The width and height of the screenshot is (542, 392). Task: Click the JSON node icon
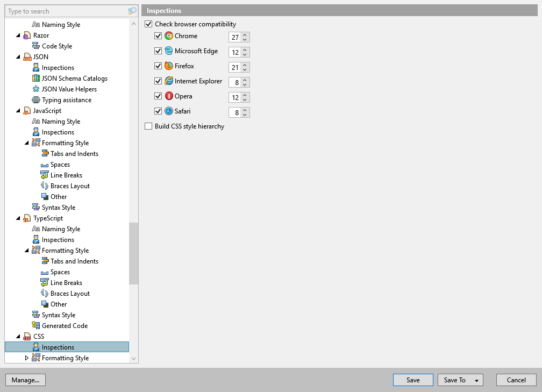point(27,56)
